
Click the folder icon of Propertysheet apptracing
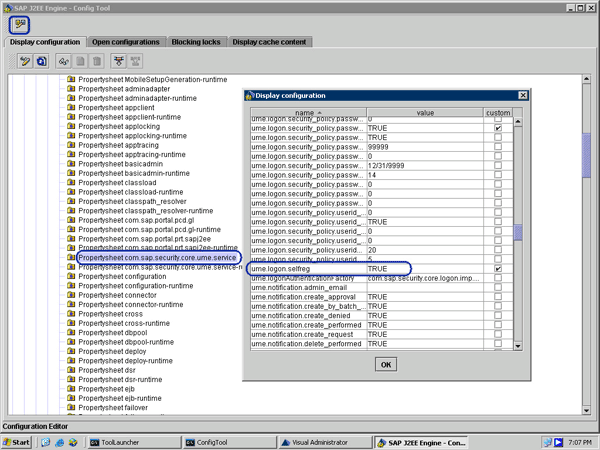(71, 145)
